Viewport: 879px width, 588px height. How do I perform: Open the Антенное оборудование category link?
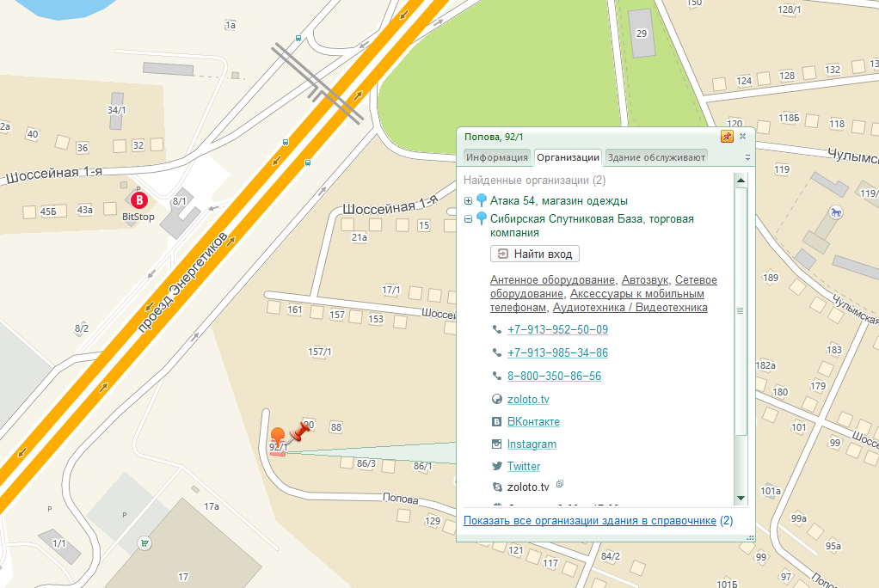(x=552, y=279)
